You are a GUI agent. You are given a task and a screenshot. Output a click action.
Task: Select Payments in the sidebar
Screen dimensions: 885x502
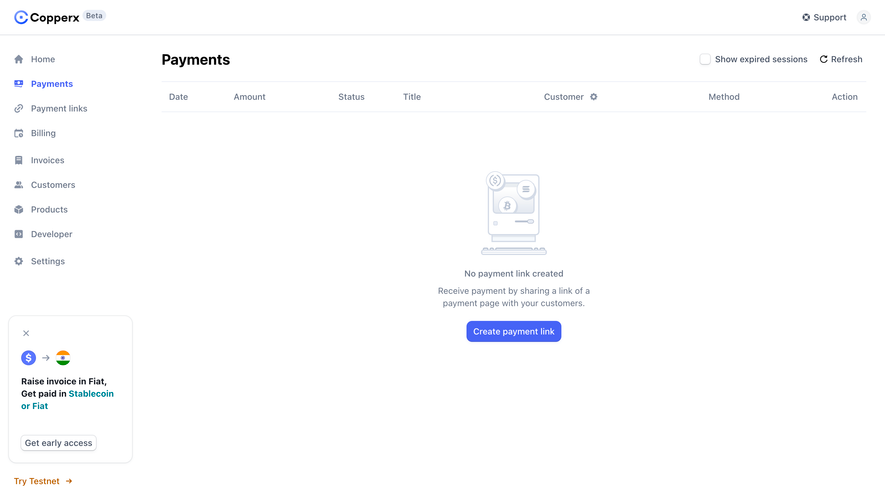pos(52,84)
